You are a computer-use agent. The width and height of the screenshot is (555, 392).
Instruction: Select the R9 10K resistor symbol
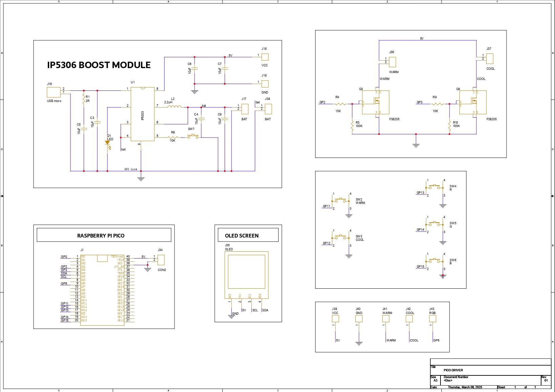click(437, 104)
